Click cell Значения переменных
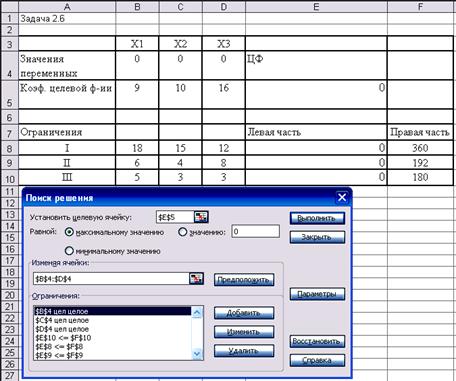This screenshot has height=381, width=456. (67, 66)
